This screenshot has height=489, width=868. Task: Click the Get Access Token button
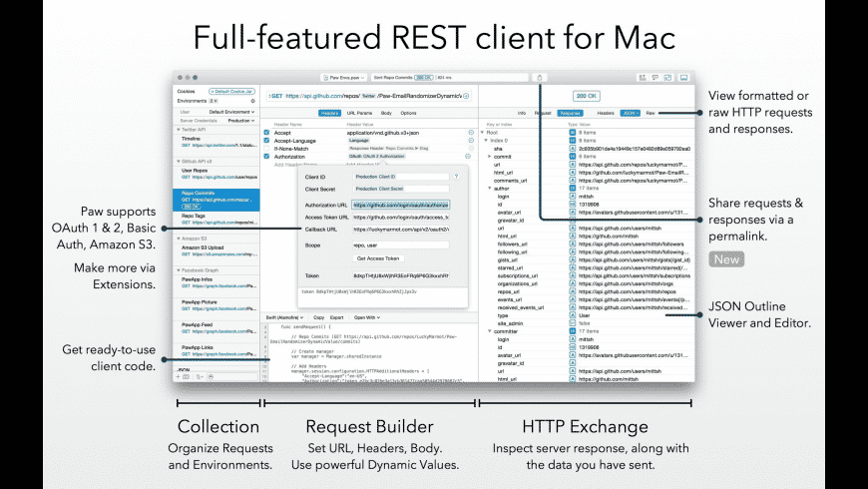[378, 258]
